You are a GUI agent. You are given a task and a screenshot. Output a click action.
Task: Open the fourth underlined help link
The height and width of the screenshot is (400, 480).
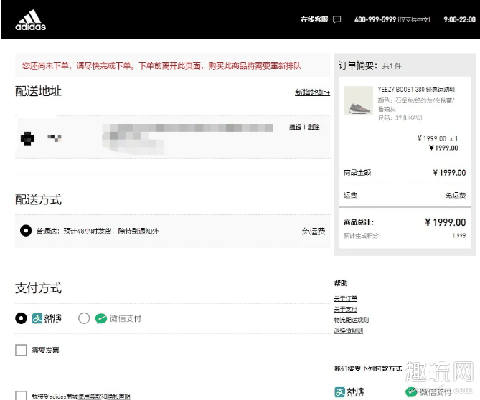(x=348, y=330)
